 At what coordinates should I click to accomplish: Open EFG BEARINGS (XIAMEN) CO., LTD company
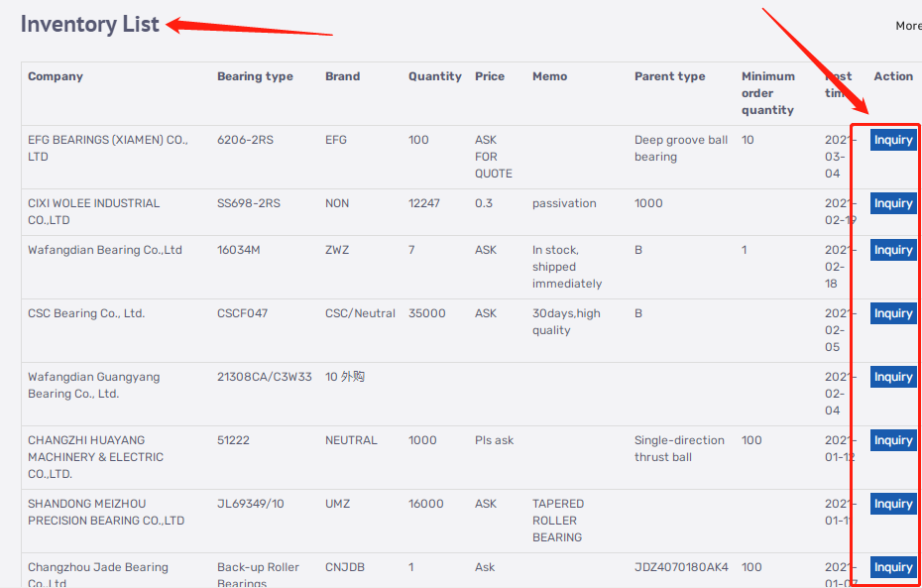click(x=107, y=148)
